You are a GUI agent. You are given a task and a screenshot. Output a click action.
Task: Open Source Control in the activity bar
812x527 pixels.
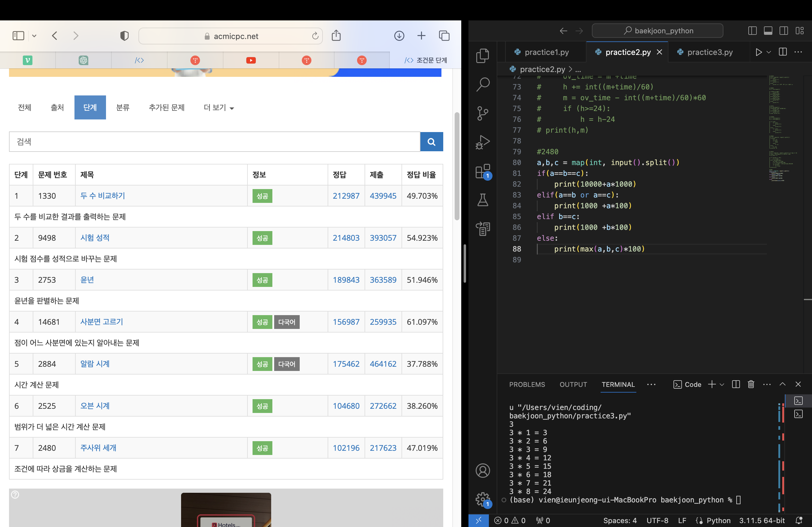click(x=482, y=113)
